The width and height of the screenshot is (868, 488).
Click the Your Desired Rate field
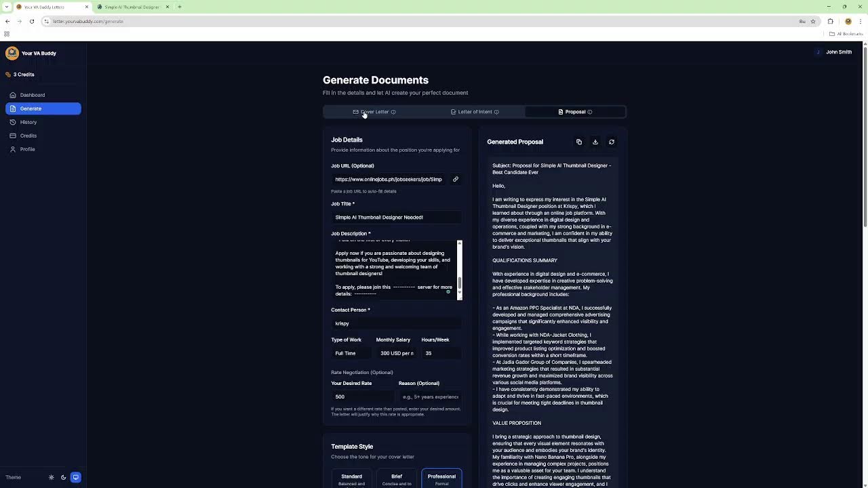pos(363,396)
